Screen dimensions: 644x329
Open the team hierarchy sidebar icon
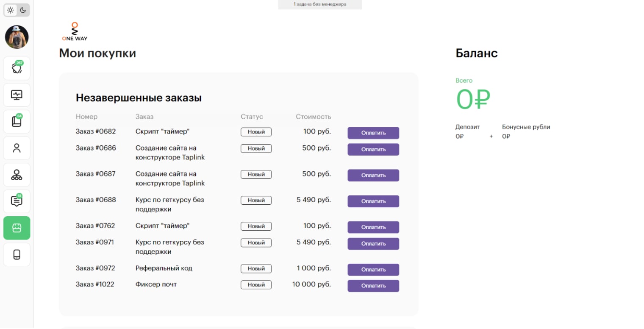point(17,175)
